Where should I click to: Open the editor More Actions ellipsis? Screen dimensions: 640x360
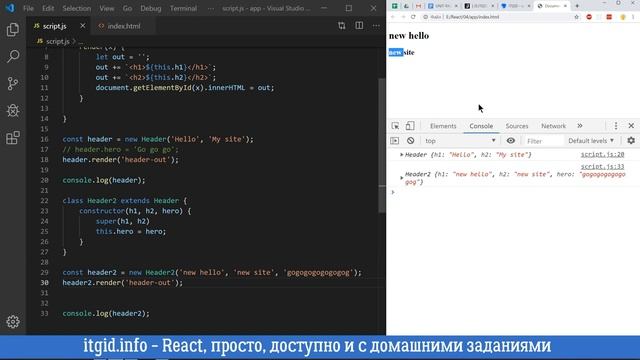pyautogui.click(x=376, y=26)
